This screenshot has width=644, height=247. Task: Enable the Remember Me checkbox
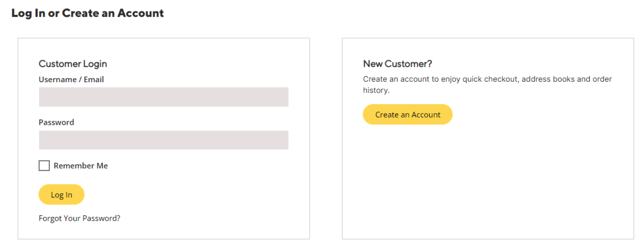44,166
